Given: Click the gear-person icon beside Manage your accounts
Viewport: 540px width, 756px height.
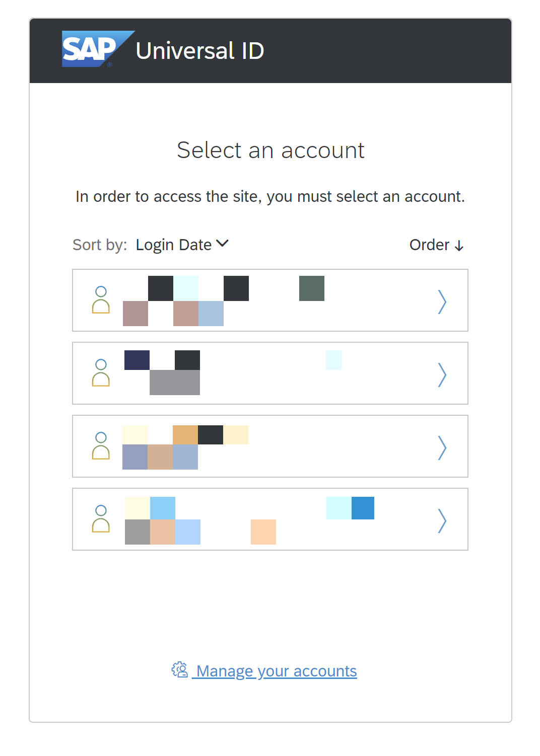Looking at the screenshot, I should coord(179,670).
